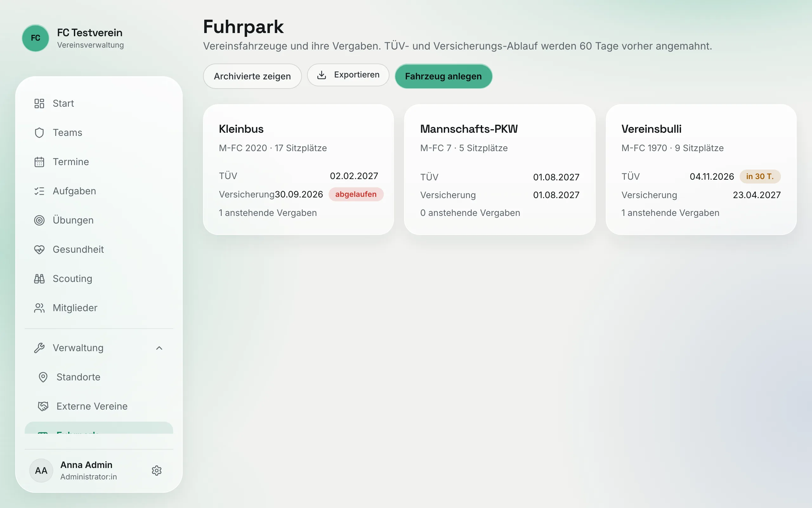Click the Start dashboard grid icon
Viewport: 812px width, 508px height.
click(39, 104)
